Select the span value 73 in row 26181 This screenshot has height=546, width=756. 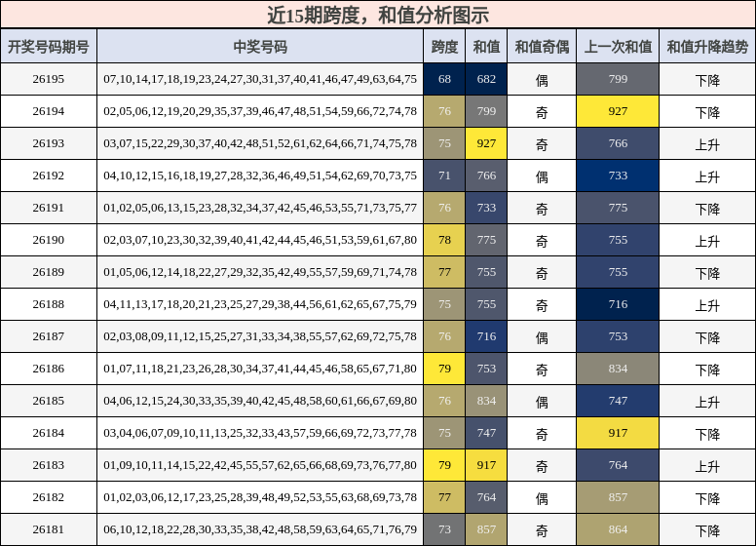tap(444, 529)
